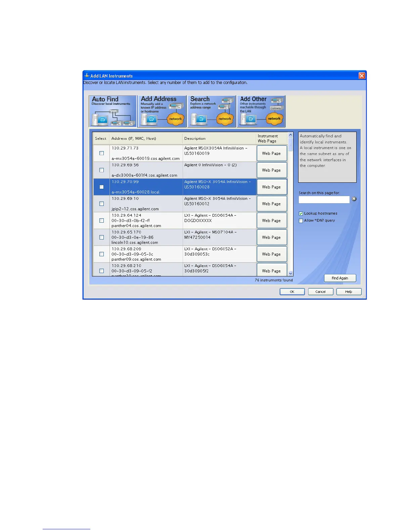This screenshot has width=411, height=532.
Task: Click the list scrollbar up arrow
Action: [x=291, y=135]
